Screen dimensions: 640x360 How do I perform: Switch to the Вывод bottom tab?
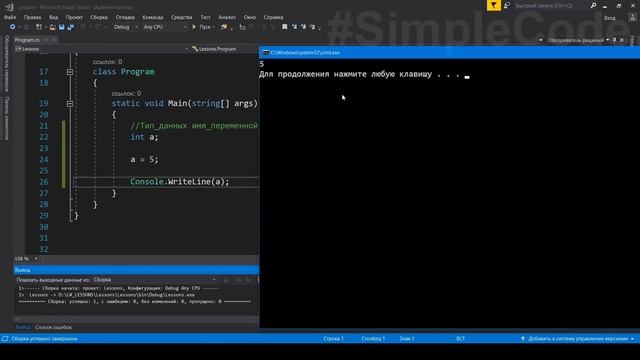pyautogui.click(x=23, y=327)
